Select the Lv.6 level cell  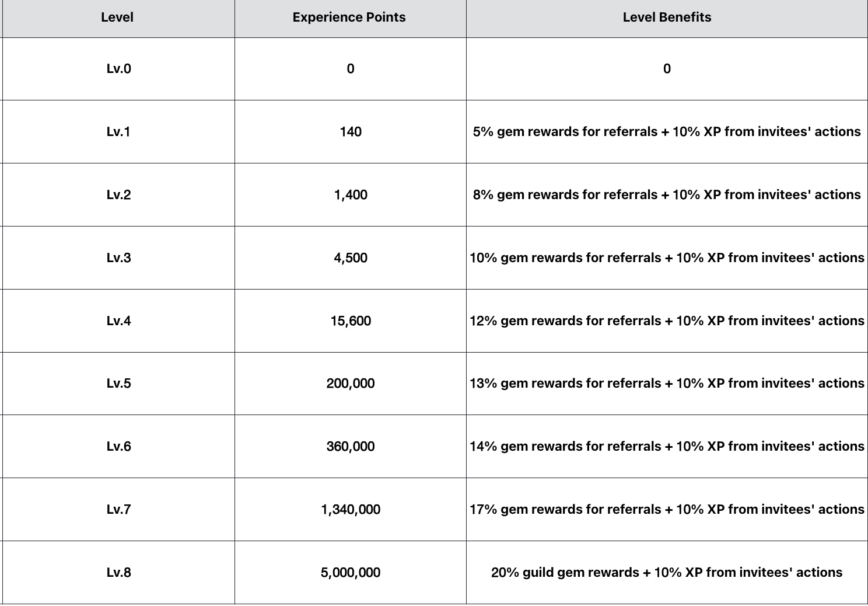(x=118, y=447)
